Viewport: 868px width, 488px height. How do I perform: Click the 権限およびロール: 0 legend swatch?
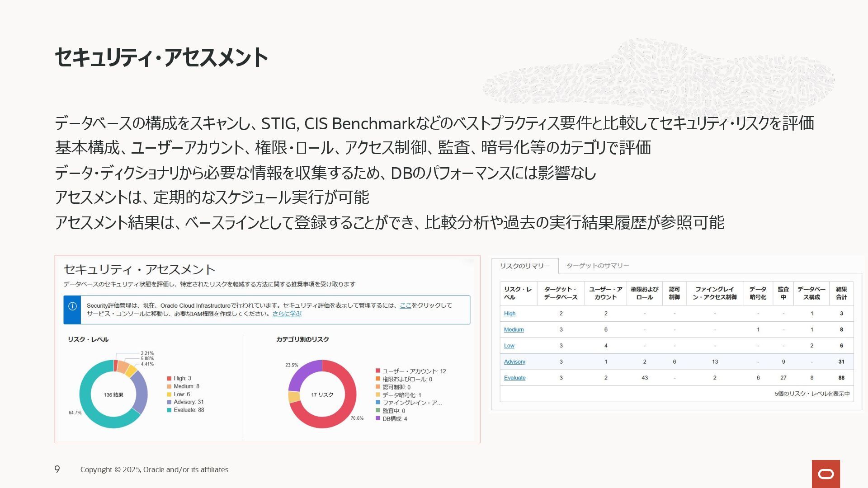tap(378, 379)
